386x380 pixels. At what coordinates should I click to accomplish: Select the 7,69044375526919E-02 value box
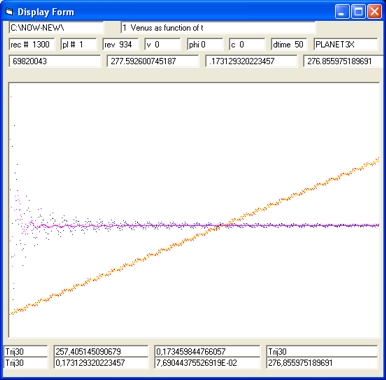coord(207,363)
